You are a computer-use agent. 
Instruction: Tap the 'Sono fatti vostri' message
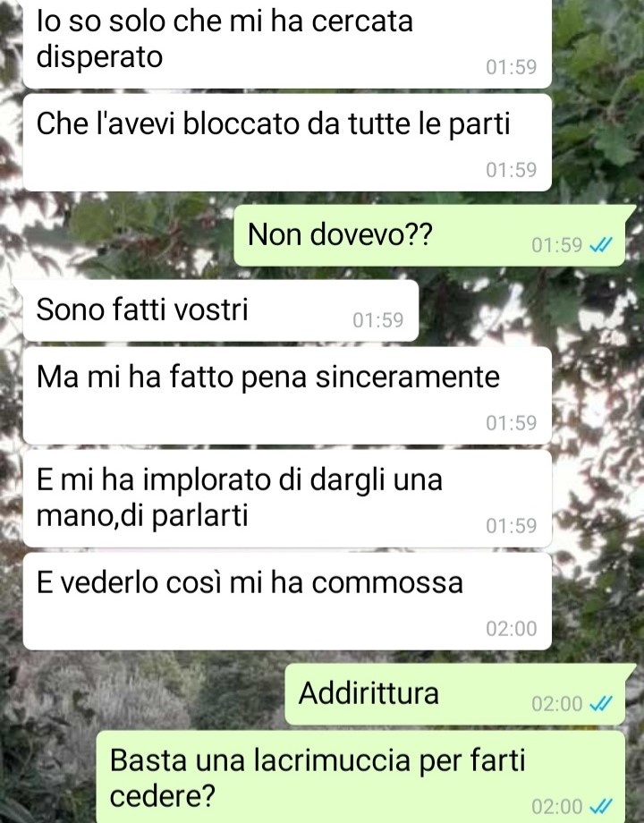coord(220,310)
